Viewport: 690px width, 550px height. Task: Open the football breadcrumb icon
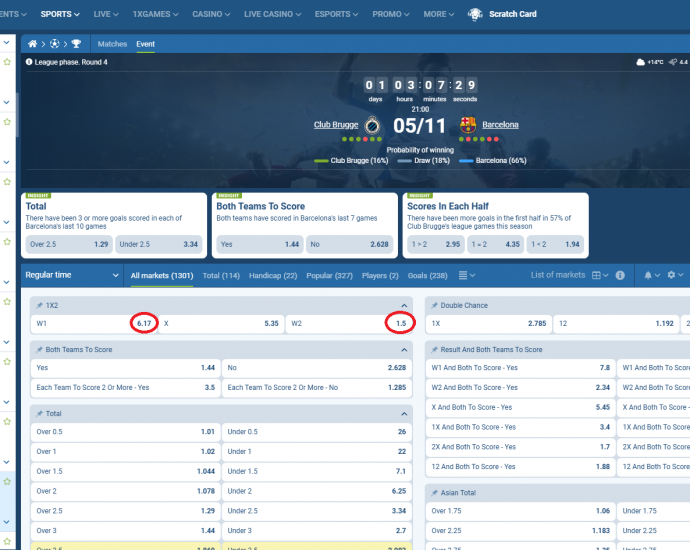coord(55,44)
